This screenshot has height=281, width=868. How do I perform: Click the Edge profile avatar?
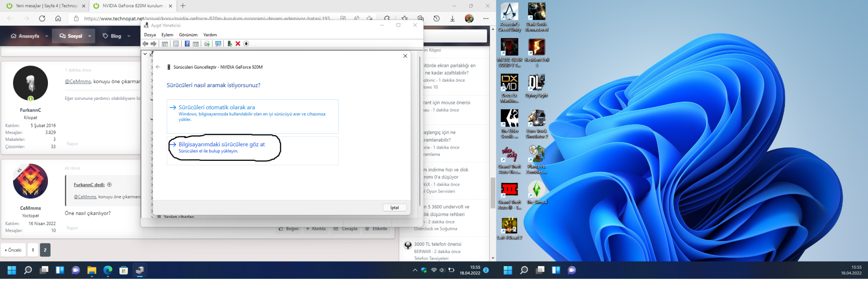tap(469, 19)
